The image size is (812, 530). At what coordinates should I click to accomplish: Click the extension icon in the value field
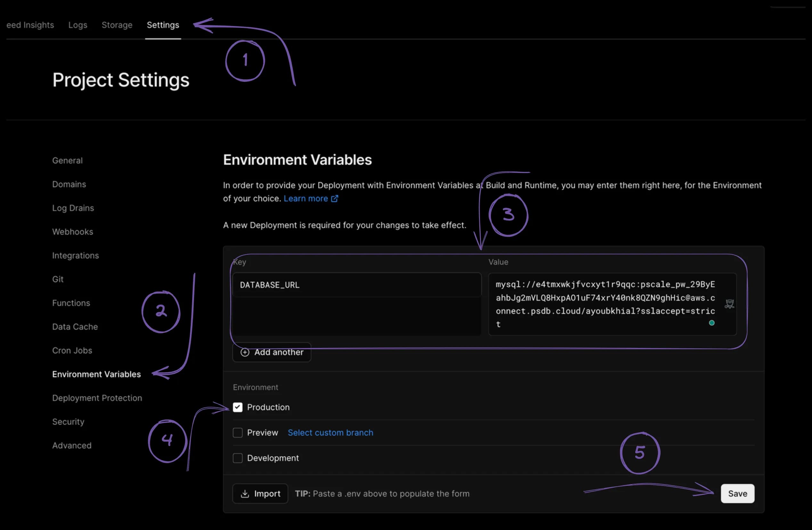(x=729, y=304)
